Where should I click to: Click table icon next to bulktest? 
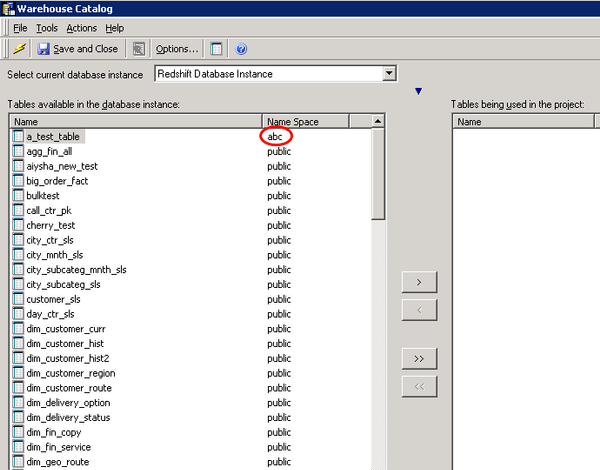18,196
